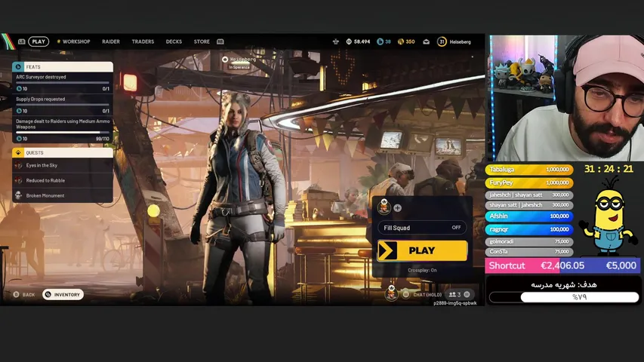Image resolution: width=644 pixels, height=362 pixels.
Task: Click the previous-tab bumper icon left of PLAY
Action: tap(21, 41)
